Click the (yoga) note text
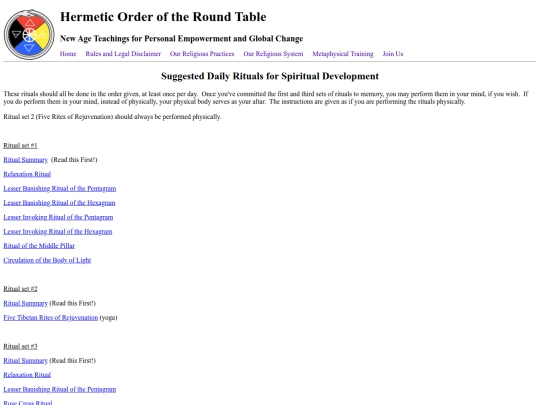540x405 pixels. tap(108, 318)
